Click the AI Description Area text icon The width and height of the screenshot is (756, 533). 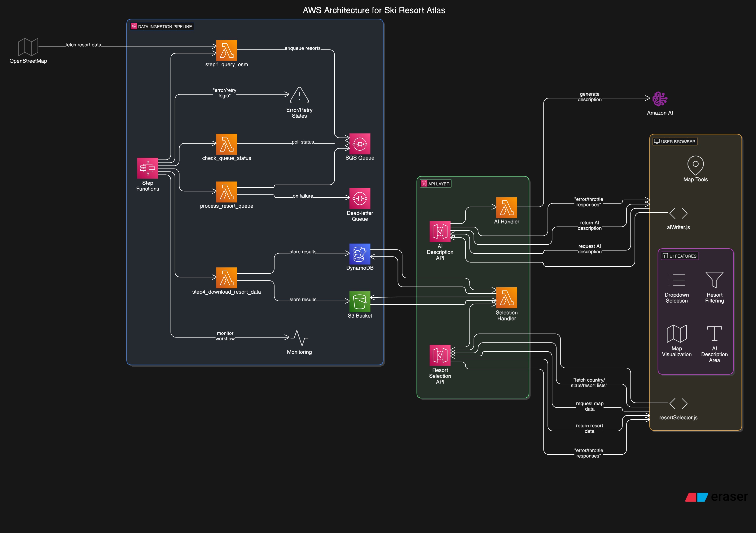[714, 333]
